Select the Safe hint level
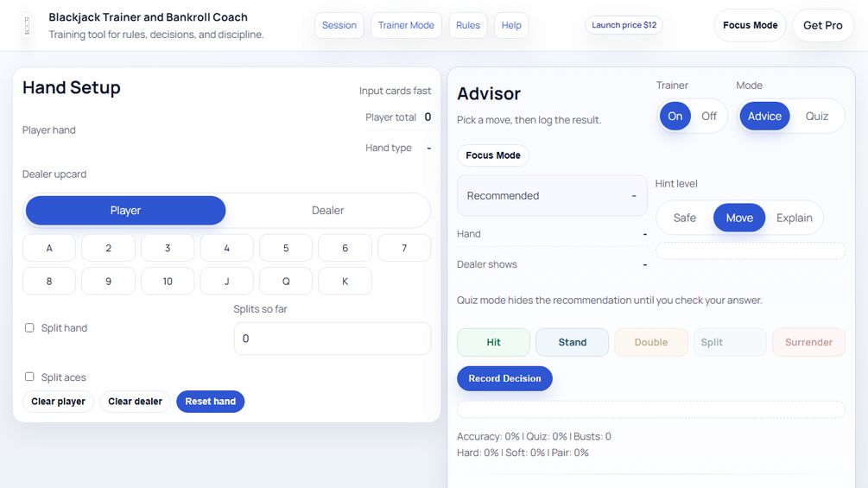The height and width of the screenshot is (488, 868). point(684,218)
